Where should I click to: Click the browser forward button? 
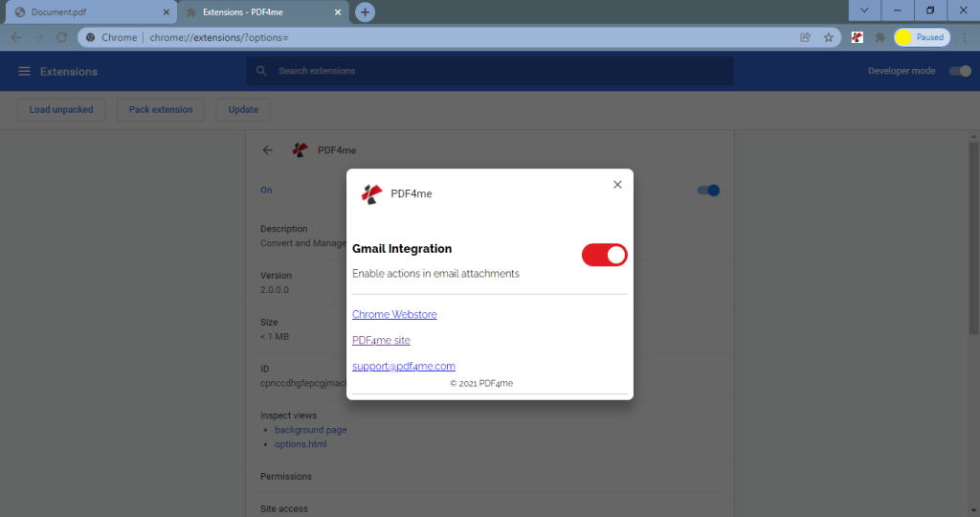tap(38, 37)
